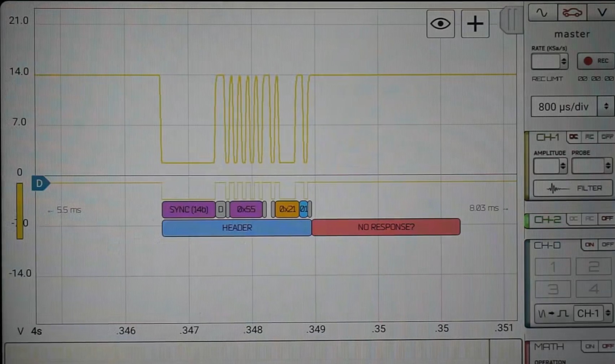The image size is (615, 364).
Task: Open the car automotive tab
Action: (572, 13)
